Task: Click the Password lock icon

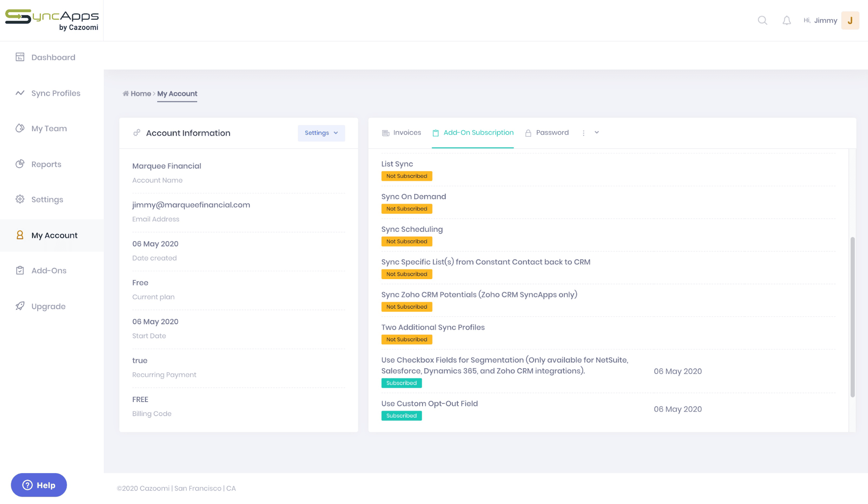Action: coord(528,133)
